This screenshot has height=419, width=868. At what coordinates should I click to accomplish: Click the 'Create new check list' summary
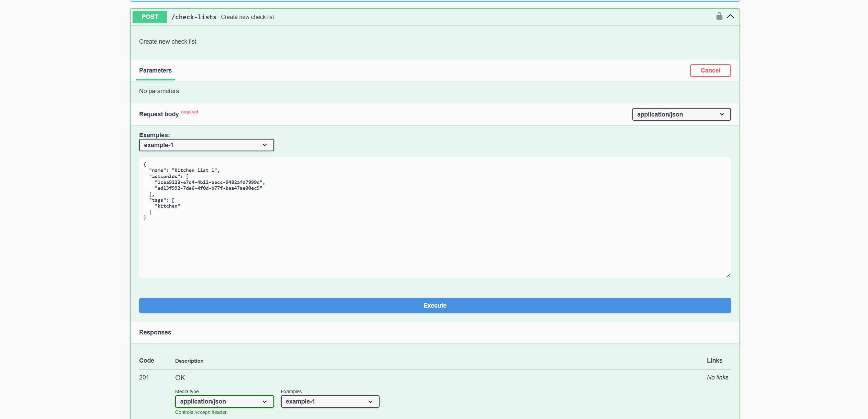247,17
